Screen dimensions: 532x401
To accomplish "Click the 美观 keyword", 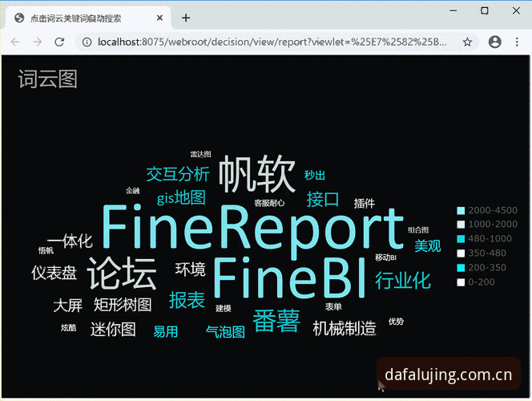I will tap(428, 246).
